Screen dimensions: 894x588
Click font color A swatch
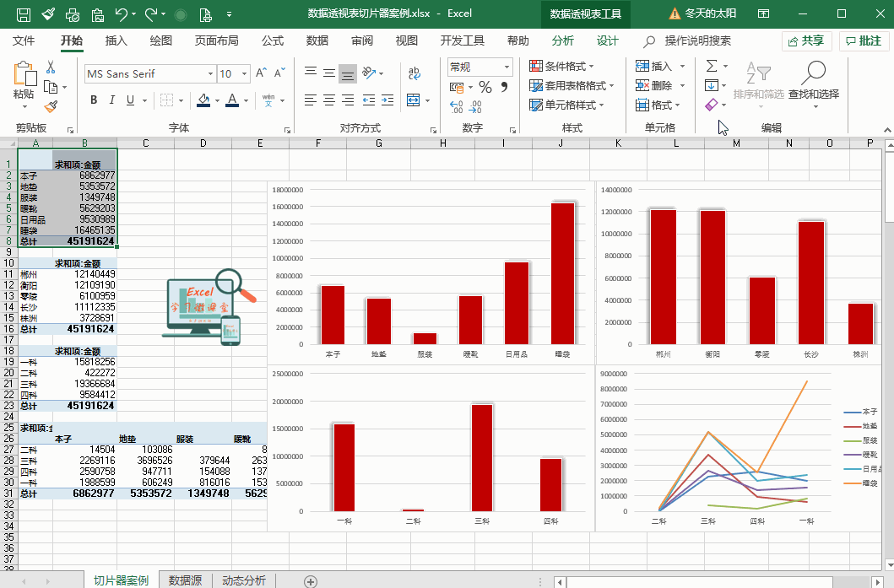pyautogui.click(x=232, y=100)
